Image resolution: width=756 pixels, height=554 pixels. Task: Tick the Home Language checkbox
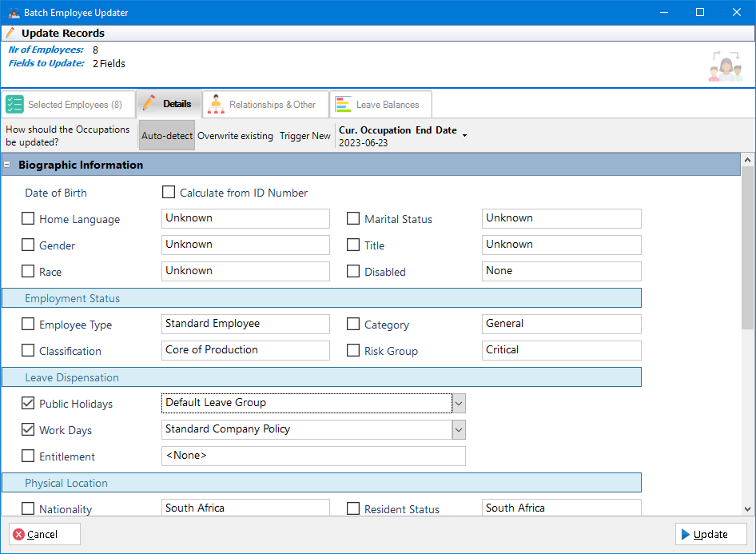pyautogui.click(x=28, y=219)
